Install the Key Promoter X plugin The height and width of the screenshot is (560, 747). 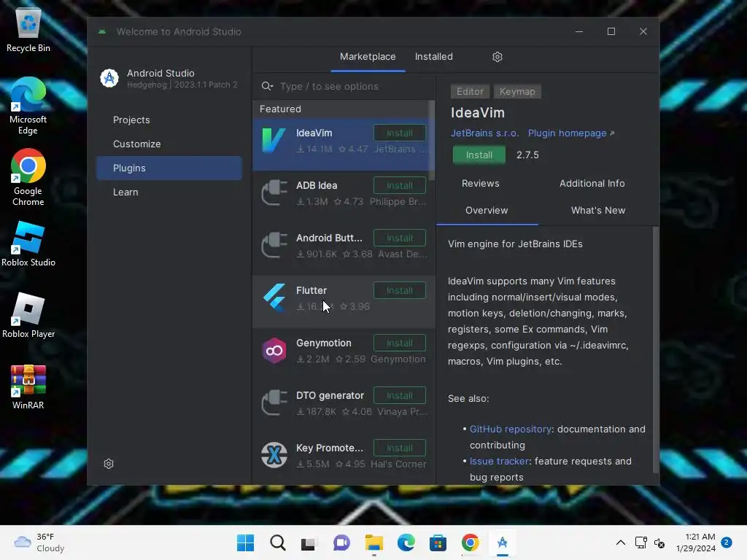tap(399, 448)
